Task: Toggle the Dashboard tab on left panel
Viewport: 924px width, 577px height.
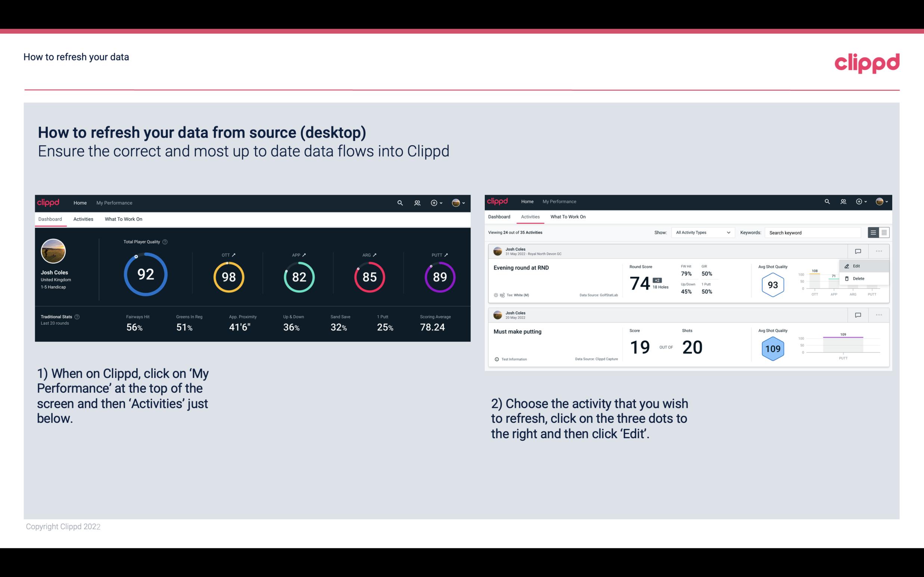Action: click(50, 219)
